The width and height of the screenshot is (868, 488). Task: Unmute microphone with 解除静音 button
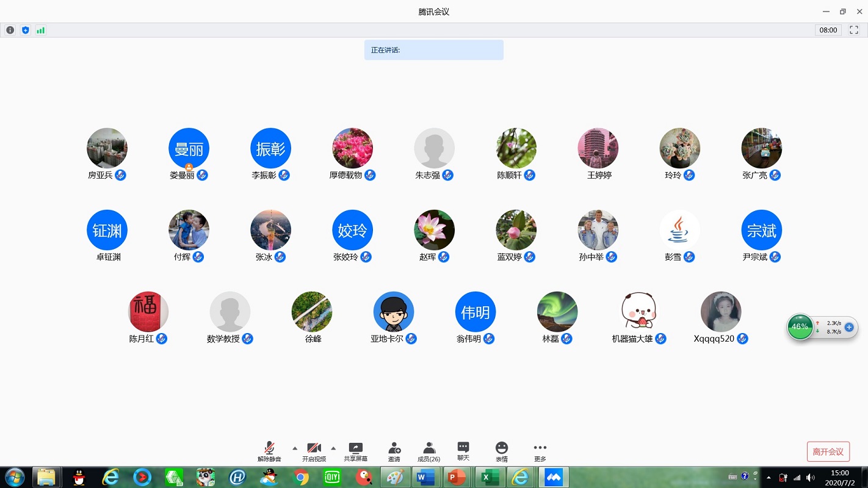click(x=269, y=452)
